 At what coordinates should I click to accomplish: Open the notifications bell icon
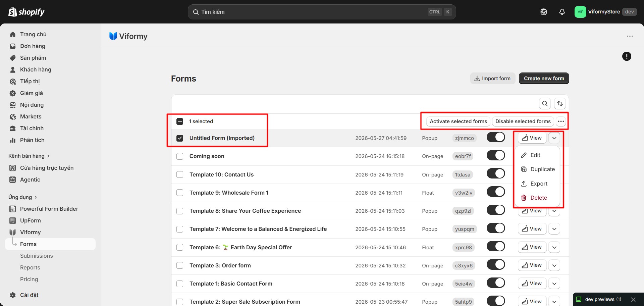click(562, 12)
